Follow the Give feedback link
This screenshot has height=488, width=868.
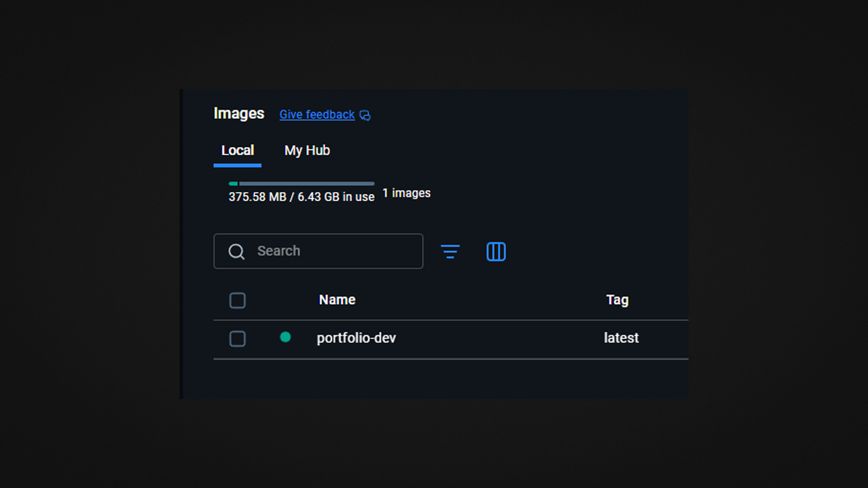tap(317, 115)
